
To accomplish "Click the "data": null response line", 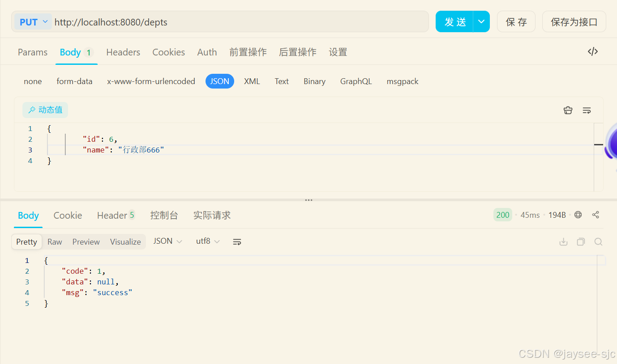I will tap(90, 282).
